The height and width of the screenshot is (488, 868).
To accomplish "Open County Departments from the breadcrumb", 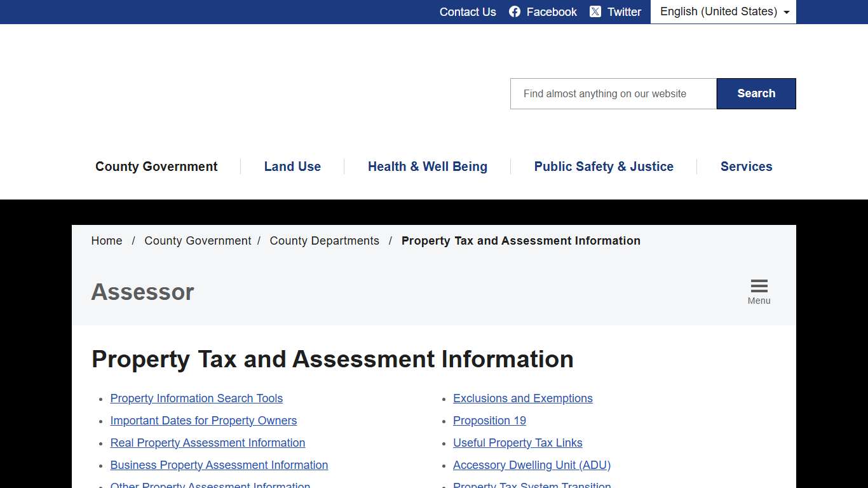I will click(x=324, y=241).
